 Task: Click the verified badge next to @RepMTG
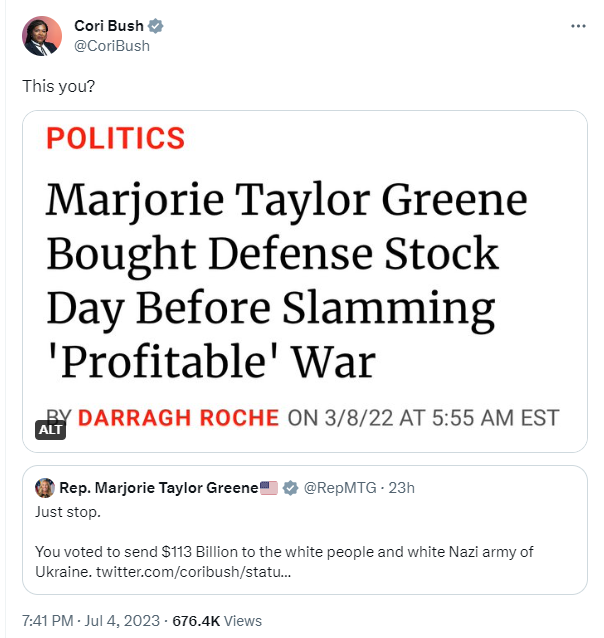coord(290,488)
